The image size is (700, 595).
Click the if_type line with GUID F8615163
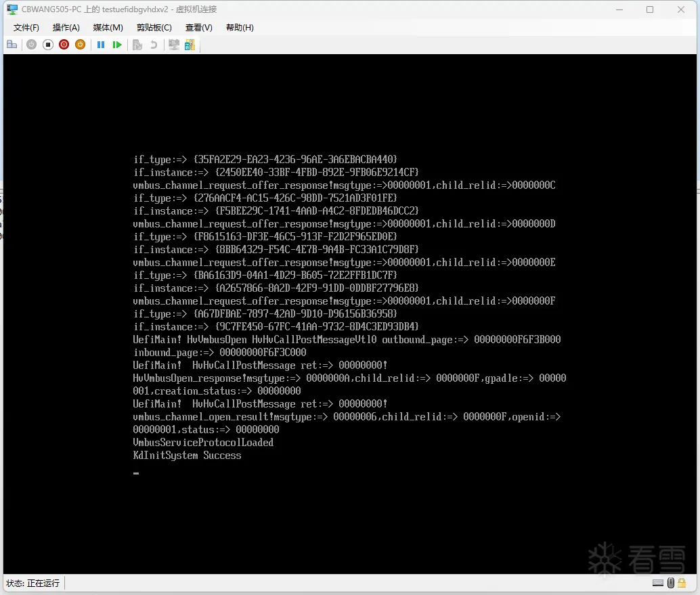point(265,236)
